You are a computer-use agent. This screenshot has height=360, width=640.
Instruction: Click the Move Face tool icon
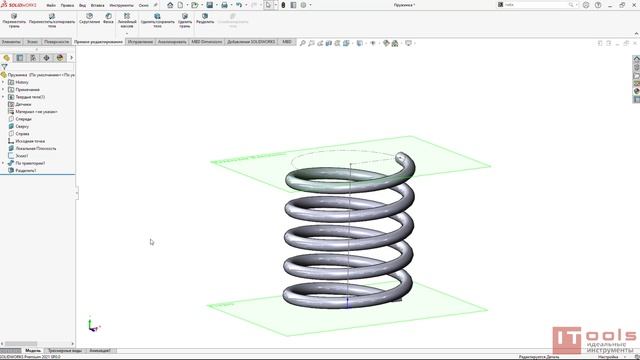[x=14, y=16]
